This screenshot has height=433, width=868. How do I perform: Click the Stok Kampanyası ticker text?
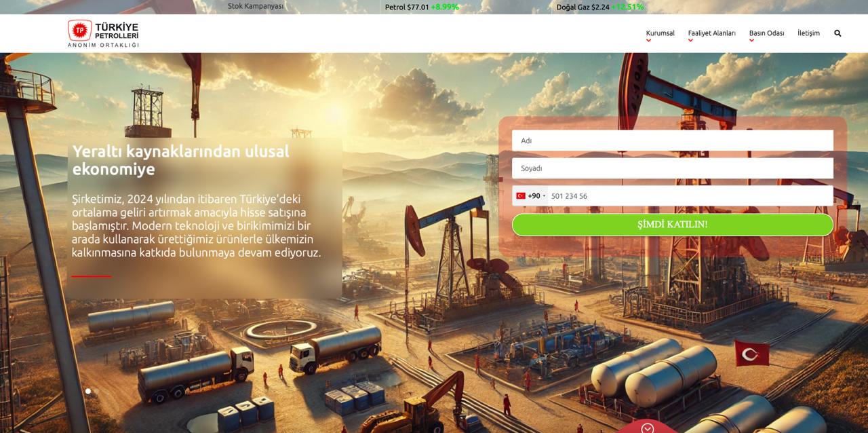256,6
